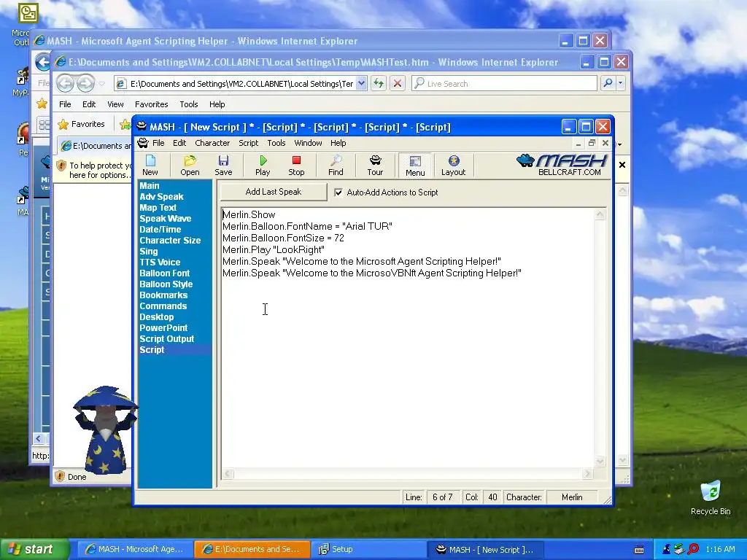Open address bar dropdown in IE window
The height and width of the screenshot is (560, 747).
[x=361, y=83]
